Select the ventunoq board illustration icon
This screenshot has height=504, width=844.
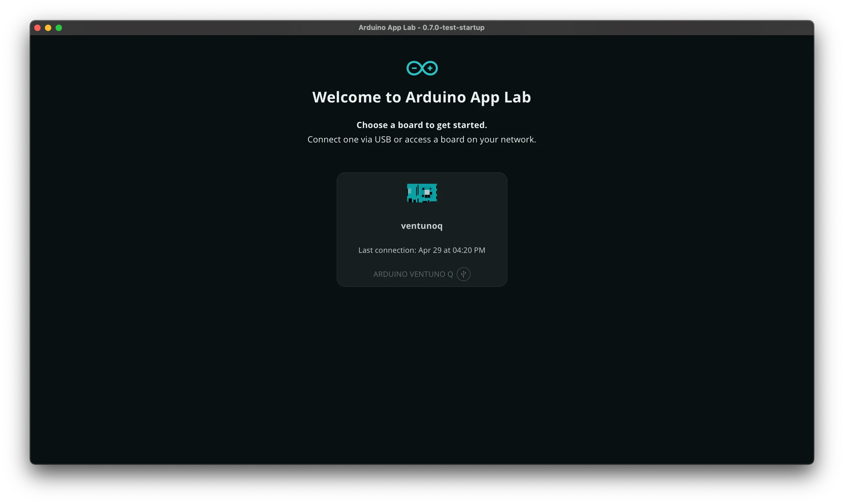[422, 193]
